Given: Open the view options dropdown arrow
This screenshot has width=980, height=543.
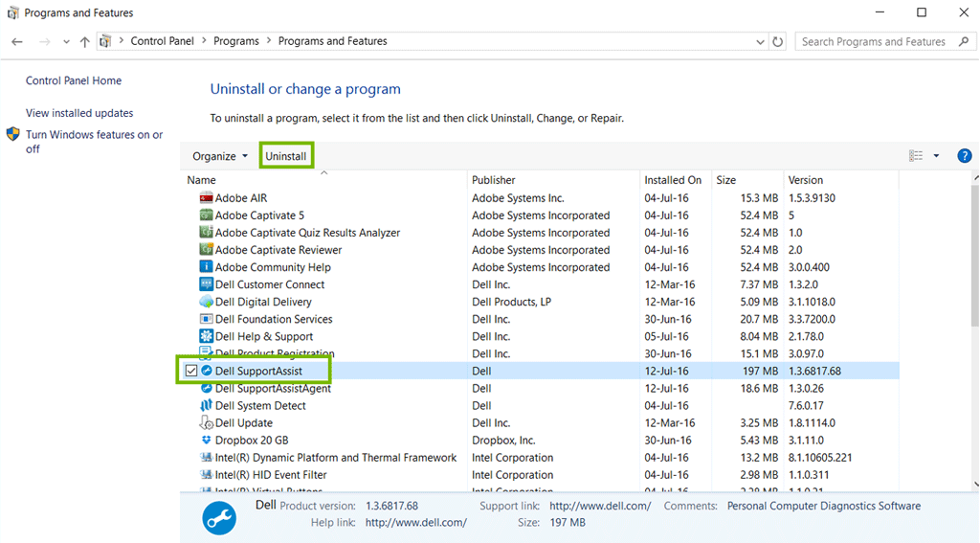Looking at the screenshot, I should tap(936, 156).
